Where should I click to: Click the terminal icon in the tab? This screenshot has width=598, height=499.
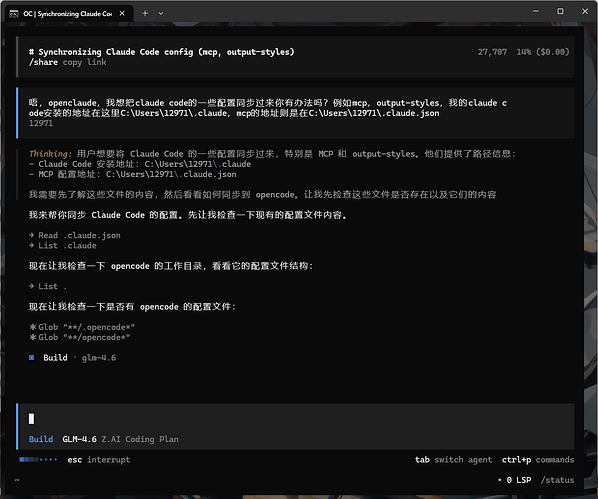click(x=14, y=14)
